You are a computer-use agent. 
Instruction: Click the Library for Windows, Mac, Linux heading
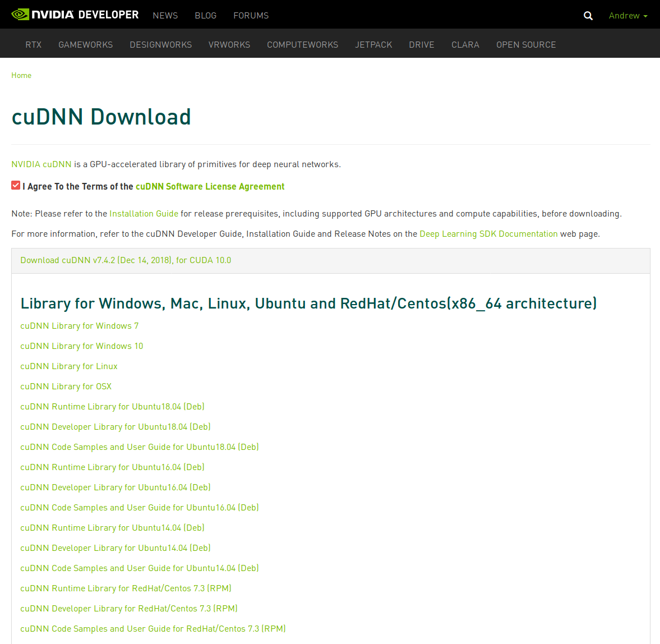click(x=308, y=303)
